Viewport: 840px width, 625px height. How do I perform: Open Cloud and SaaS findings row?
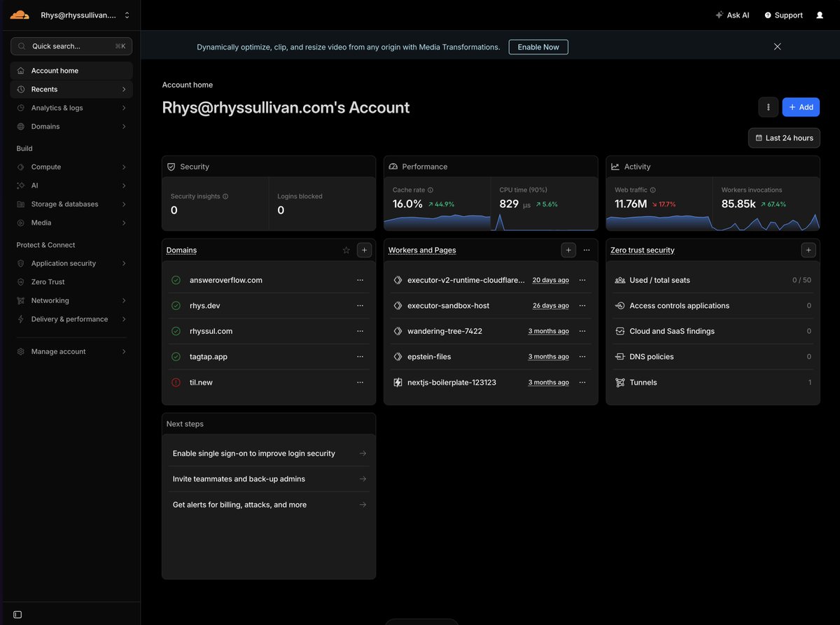(713, 331)
